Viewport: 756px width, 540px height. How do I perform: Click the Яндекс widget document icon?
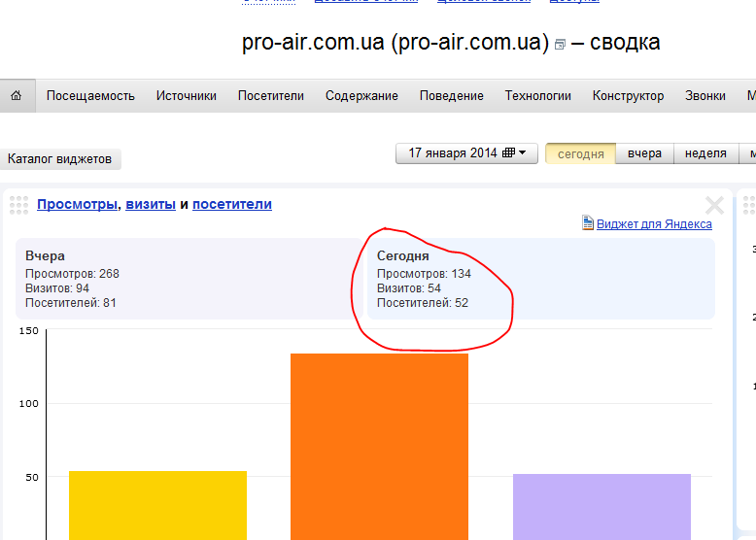(x=587, y=222)
